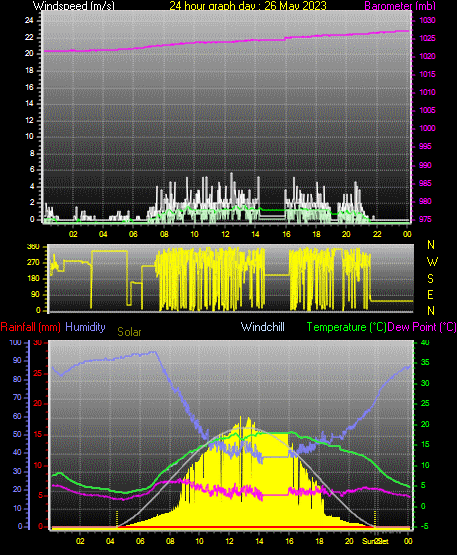The width and height of the screenshot is (457, 555).
Task: Click the Barometer (mb) axis title
Action: tap(400, 6)
